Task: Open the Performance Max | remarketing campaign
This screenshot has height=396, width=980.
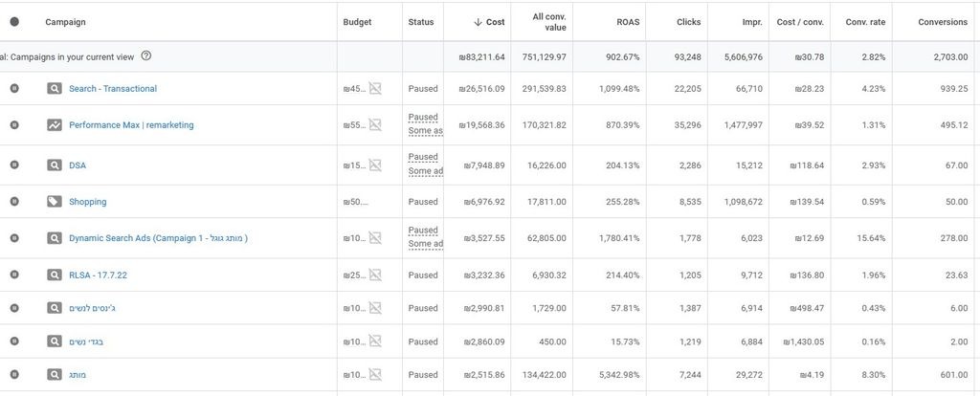Action: coord(131,125)
